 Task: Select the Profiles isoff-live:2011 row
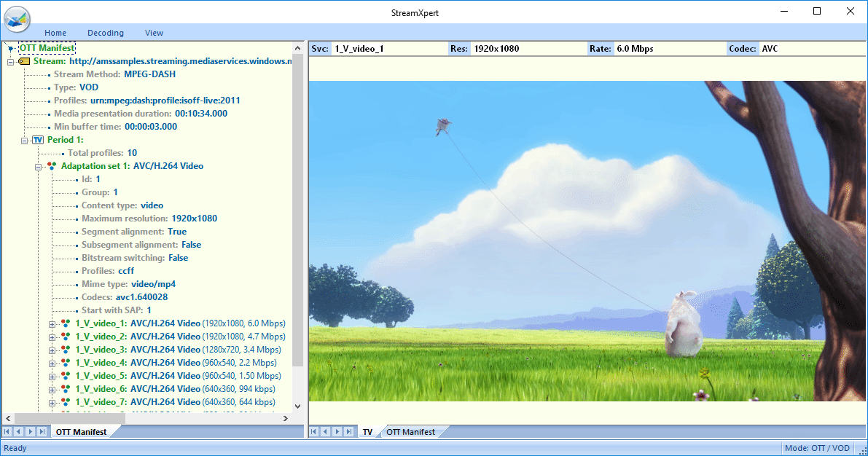pos(146,101)
